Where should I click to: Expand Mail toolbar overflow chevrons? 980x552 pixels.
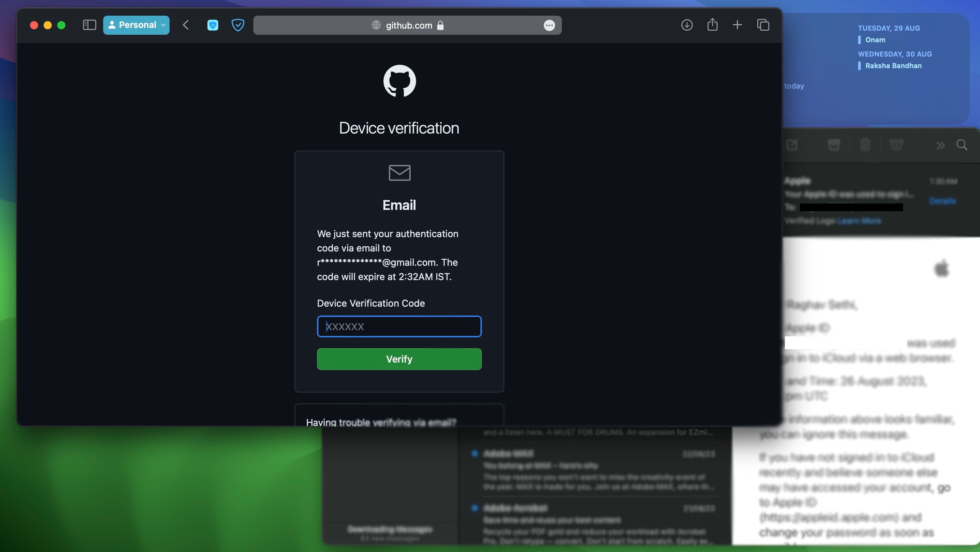click(941, 145)
